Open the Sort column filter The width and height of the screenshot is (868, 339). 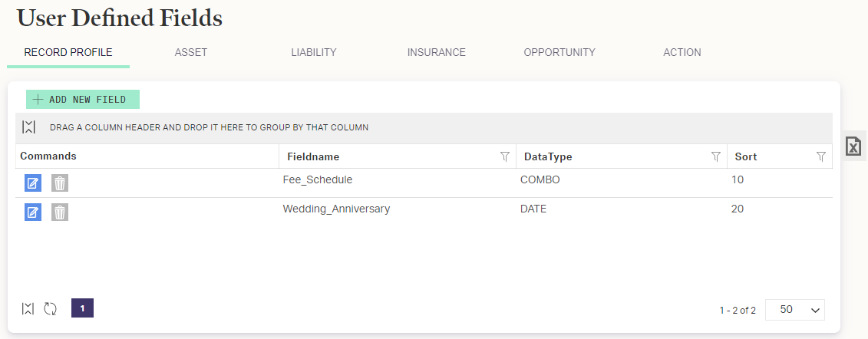click(821, 156)
